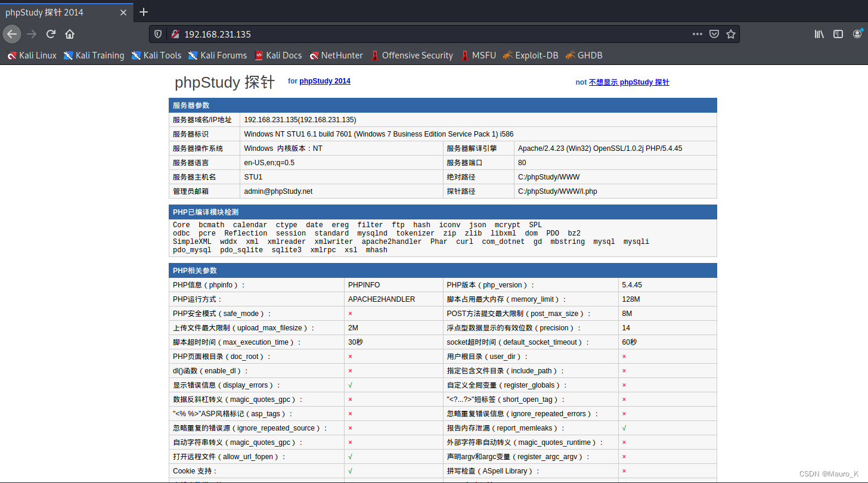The image size is (868, 483).
Task: Follow the phpStudy 2014 link
Action: 325,81
